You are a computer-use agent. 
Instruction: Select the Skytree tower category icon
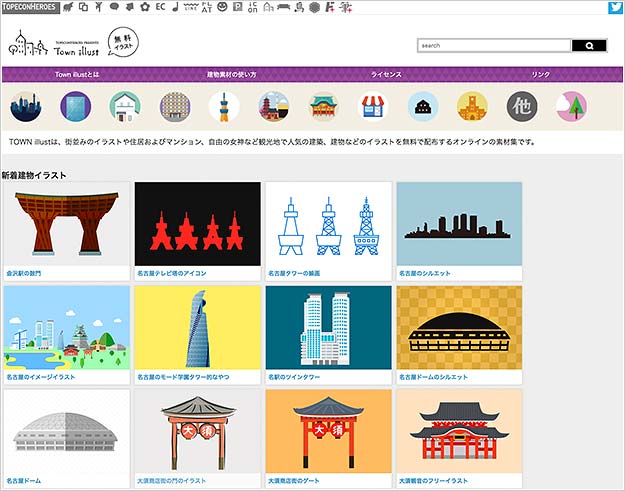224,106
